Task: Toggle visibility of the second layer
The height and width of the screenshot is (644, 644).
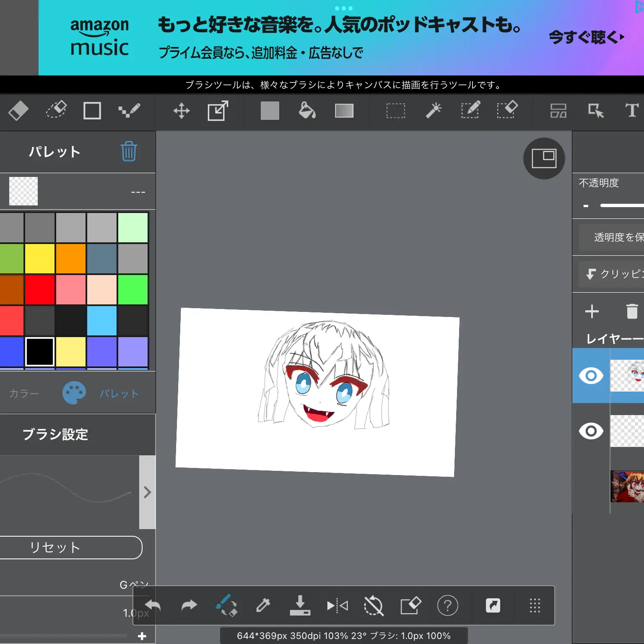Action: coord(591,431)
